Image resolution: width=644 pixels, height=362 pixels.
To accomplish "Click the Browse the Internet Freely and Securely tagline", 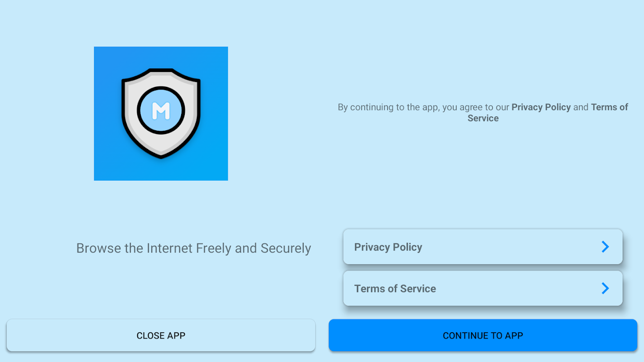I will (x=193, y=248).
